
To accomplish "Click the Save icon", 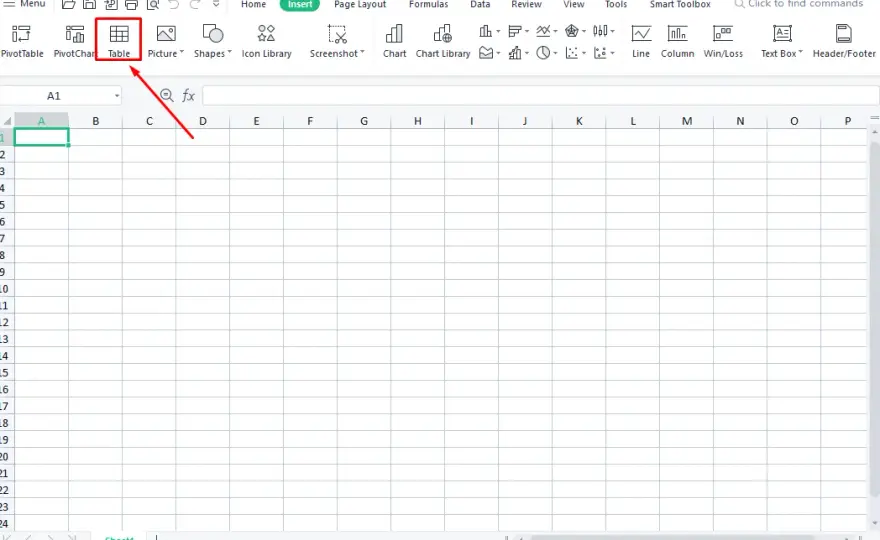I will point(89,4).
